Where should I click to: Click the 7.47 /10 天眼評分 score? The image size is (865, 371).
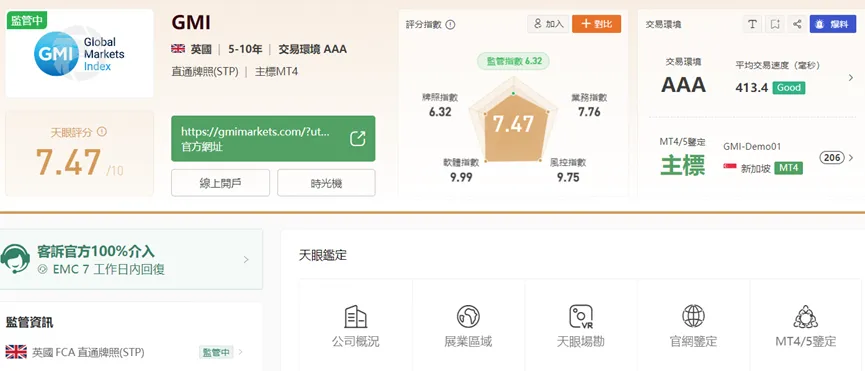(x=80, y=163)
